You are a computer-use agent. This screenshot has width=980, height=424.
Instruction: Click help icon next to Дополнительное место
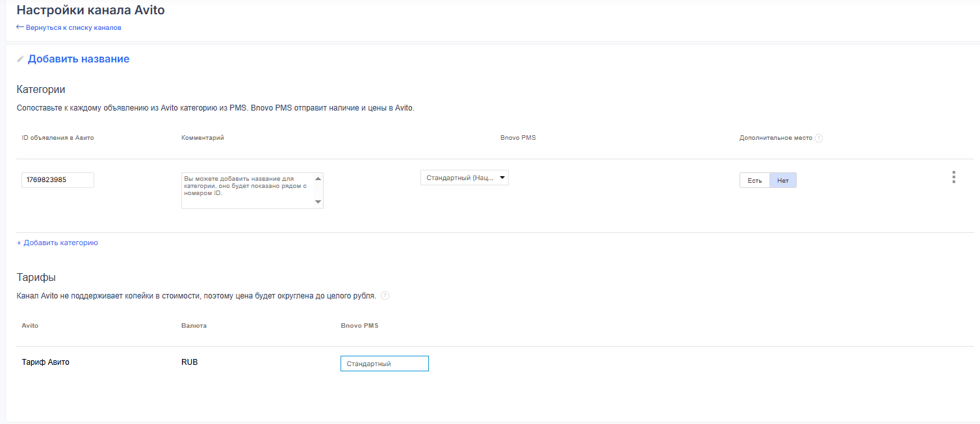tap(819, 139)
